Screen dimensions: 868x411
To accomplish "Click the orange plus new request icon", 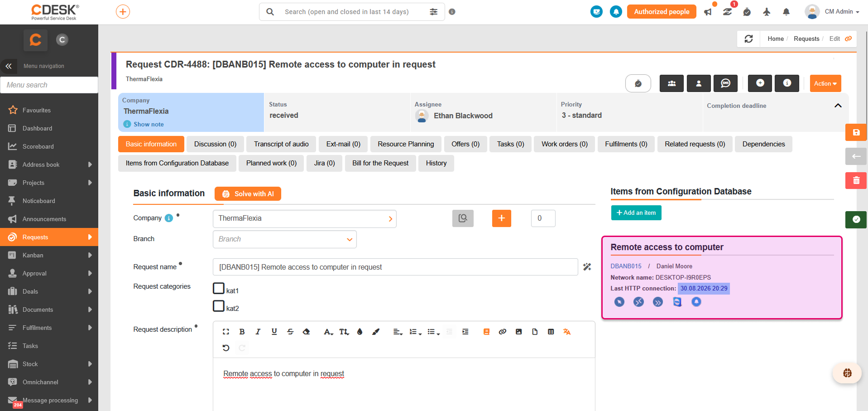I will point(123,12).
